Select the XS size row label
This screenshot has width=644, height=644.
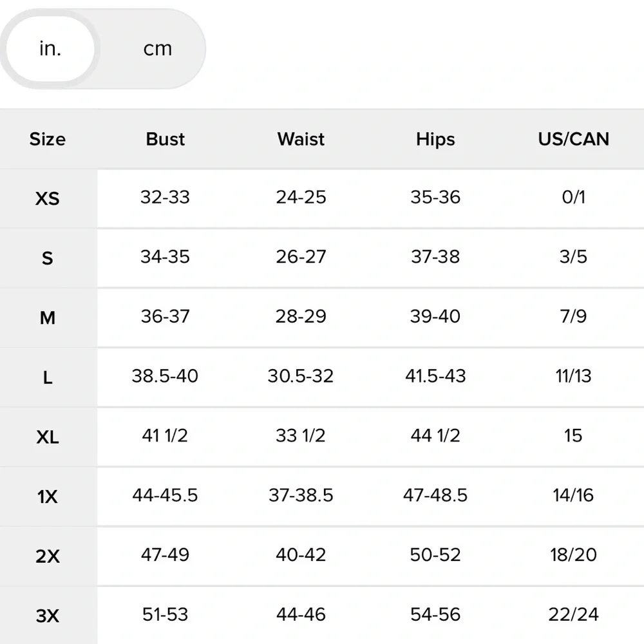pos(48,199)
